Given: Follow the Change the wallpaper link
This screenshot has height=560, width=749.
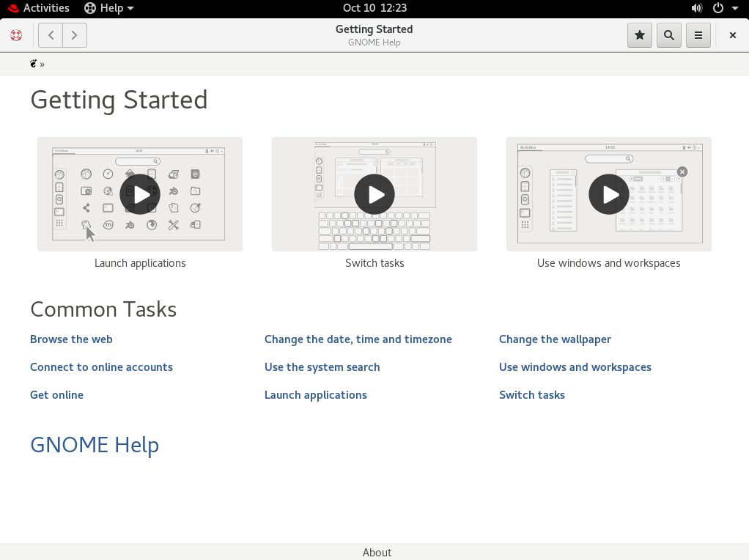Looking at the screenshot, I should coord(555,339).
